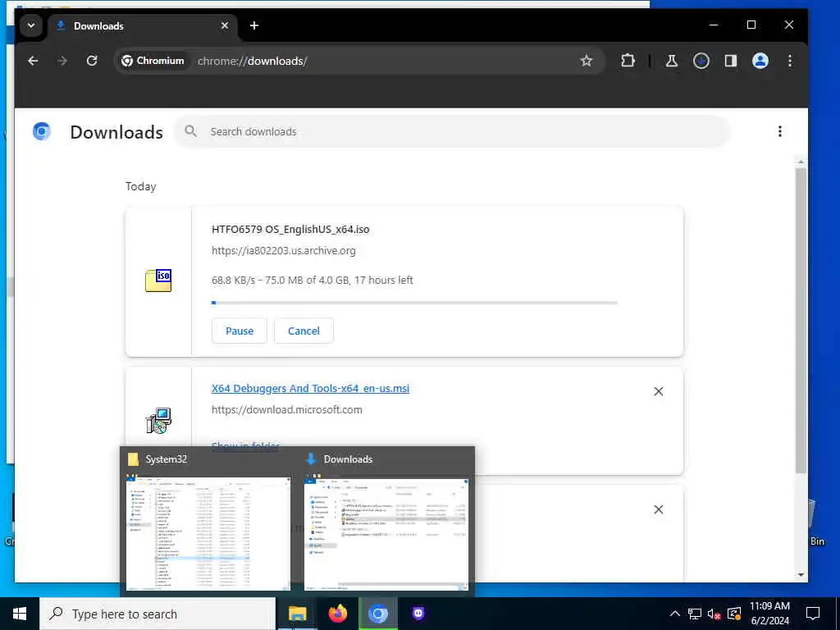This screenshot has width=840, height=630.
Task: Click the forward navigation arrow
Action: point(62,61)
